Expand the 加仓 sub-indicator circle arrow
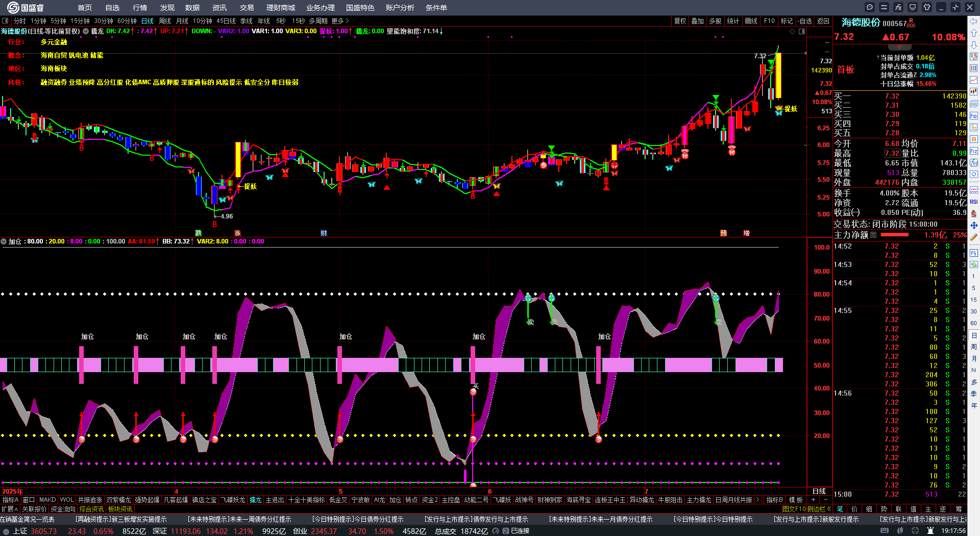This screenshot has height=536, width=980. 4,241
